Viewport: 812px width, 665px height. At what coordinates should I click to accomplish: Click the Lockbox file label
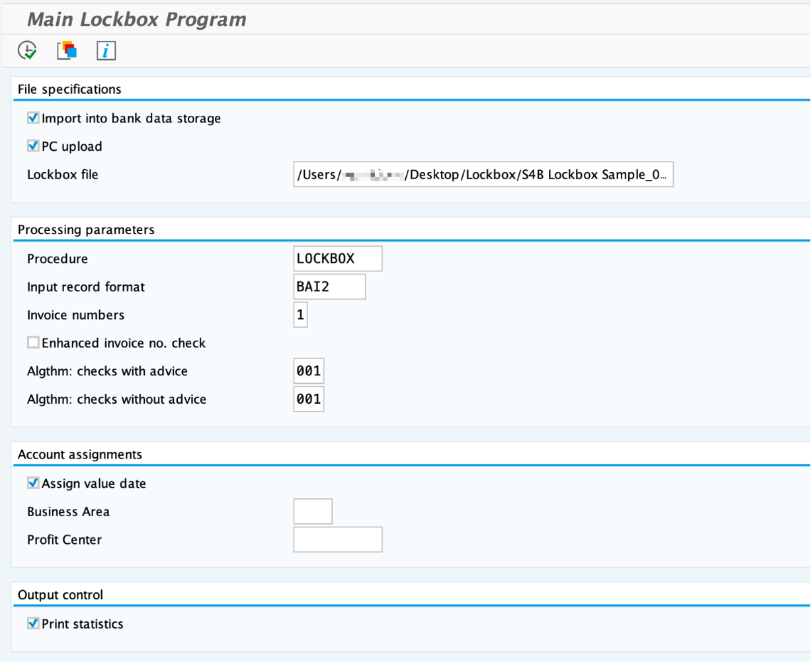(63, 175)
